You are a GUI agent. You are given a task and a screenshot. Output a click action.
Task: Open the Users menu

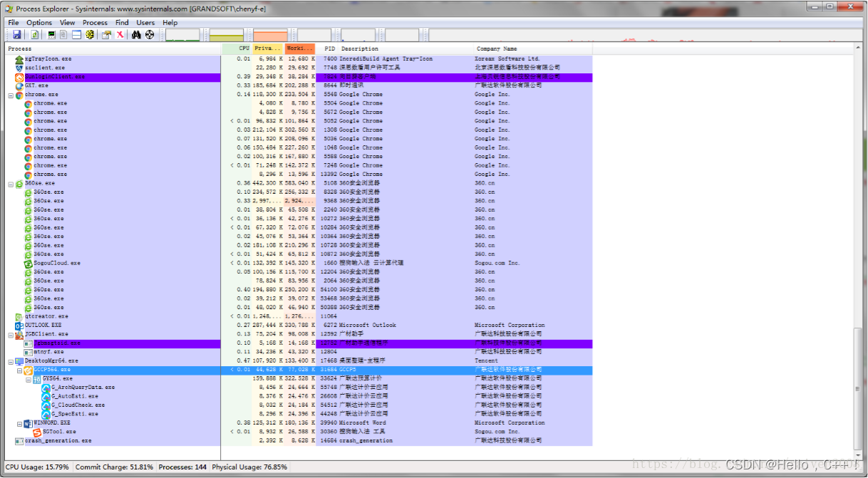pyautogui.click(x=145, y=23)
